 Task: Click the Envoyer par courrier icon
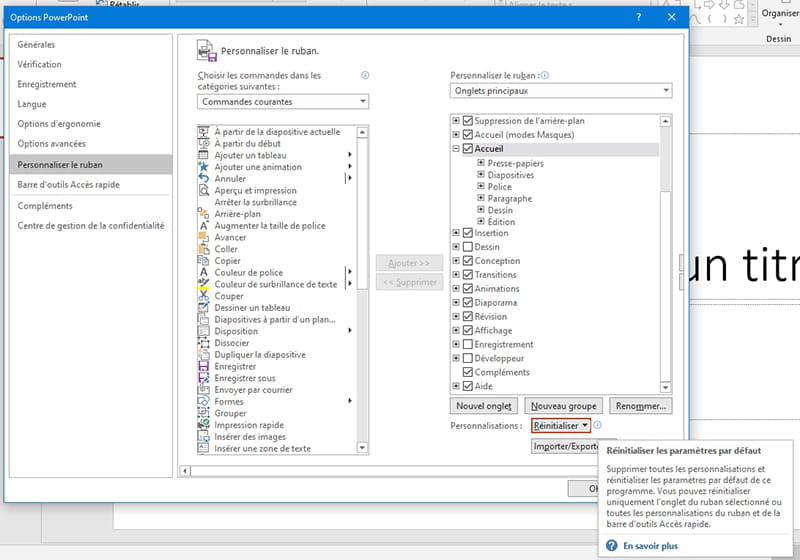pos(203,390)
